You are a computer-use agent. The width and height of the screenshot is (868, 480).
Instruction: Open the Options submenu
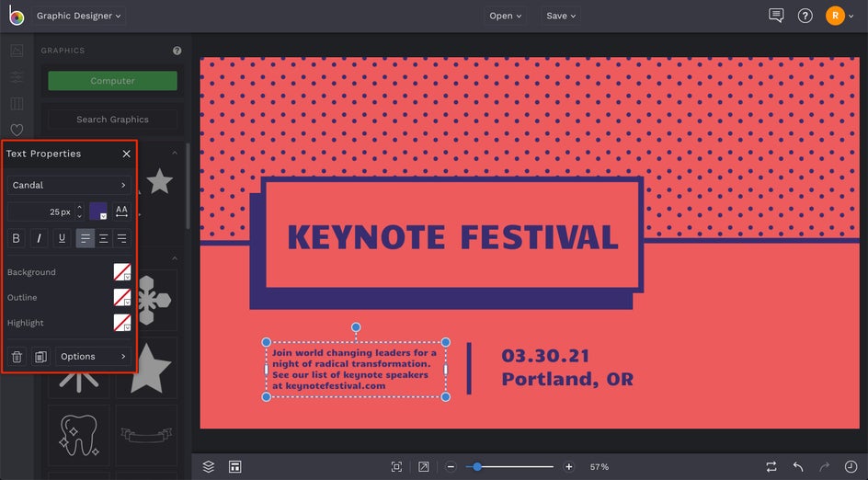(x=93, y=357)
